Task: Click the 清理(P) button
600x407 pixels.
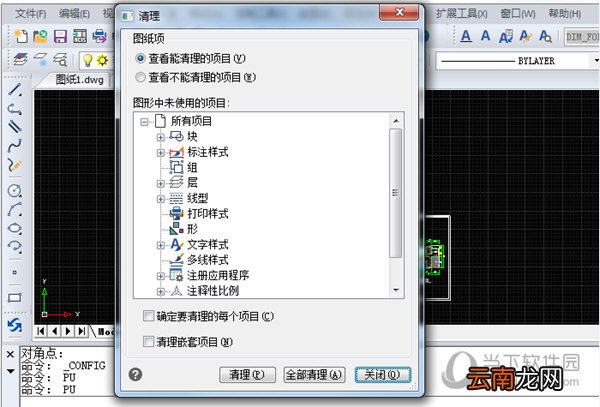Action: pos(247,375)
